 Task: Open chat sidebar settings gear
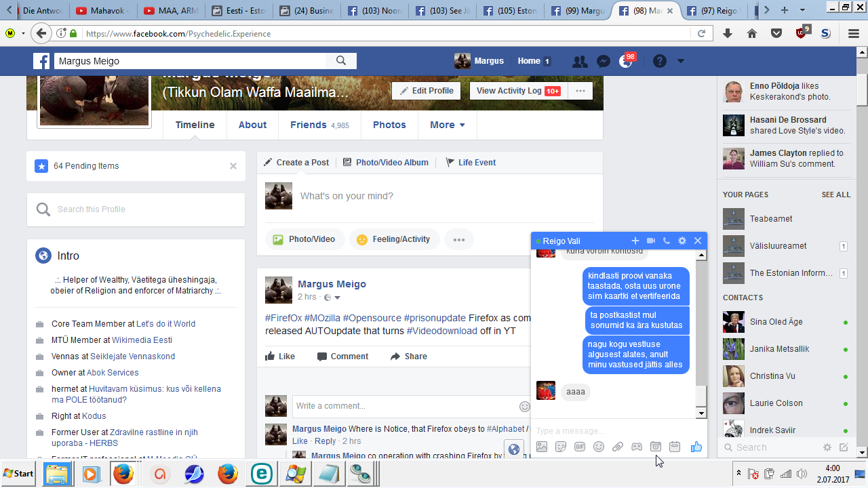coord(827,447)
